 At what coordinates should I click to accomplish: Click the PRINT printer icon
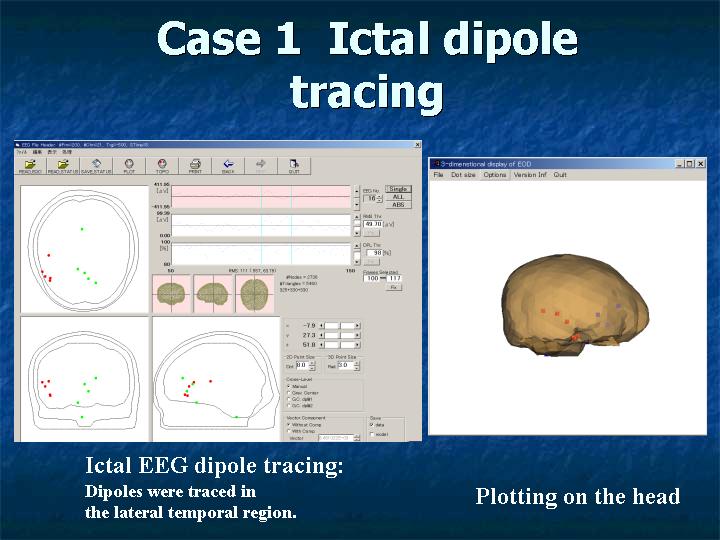[x=195, y=166]
